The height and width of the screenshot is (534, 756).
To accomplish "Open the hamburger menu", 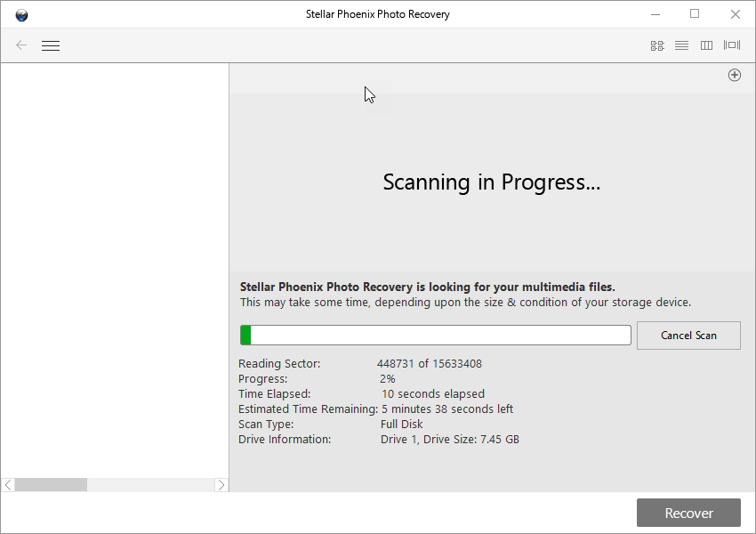I will click(x=51, y=45).
